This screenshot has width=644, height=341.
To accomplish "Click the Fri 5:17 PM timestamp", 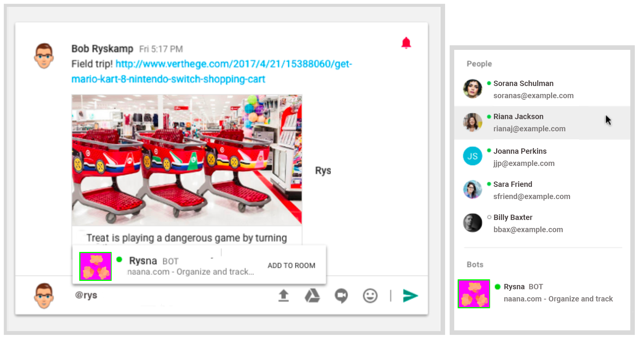I will pos(161,49).
